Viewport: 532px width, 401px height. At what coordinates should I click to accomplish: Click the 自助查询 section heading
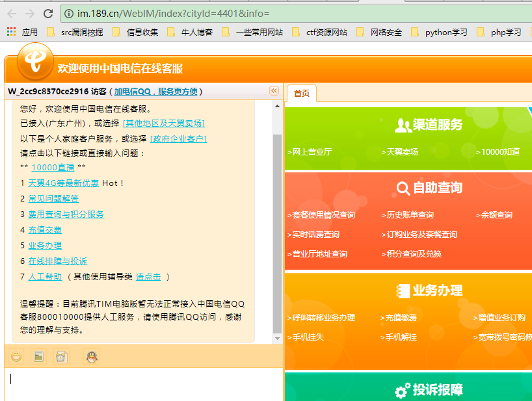coord(429,188)
